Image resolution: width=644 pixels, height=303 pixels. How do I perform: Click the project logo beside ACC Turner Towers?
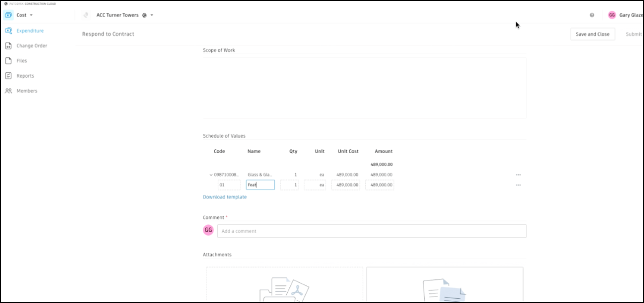[86, 15]
